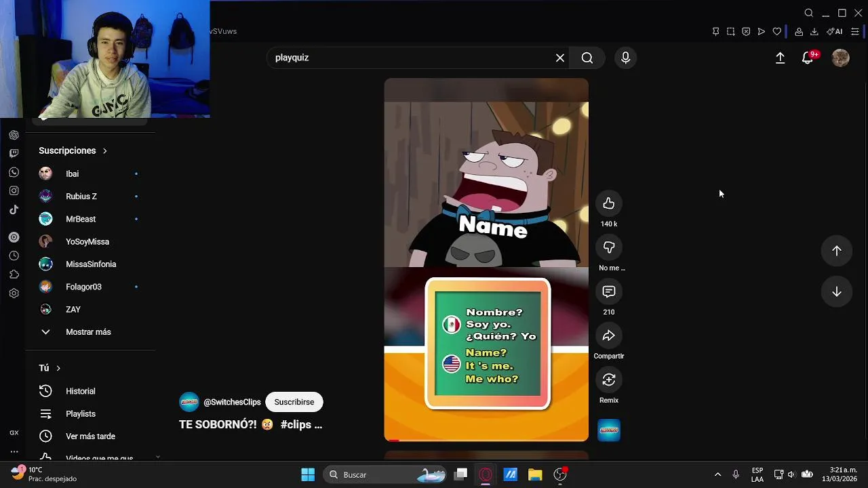
Task: Open the Ibai subscription channel
Action: 90,174
